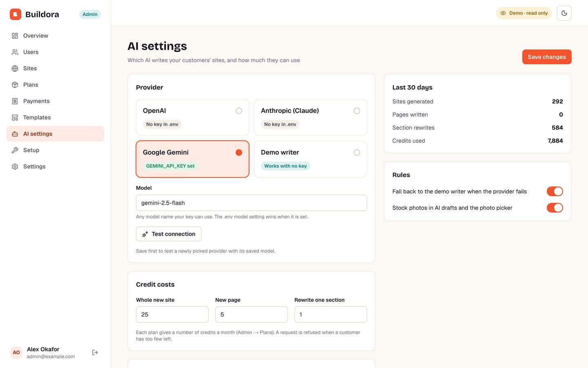Select the OpenAI provider radio button
Viewport: 588px width, 368px height.
coord(239,111)
